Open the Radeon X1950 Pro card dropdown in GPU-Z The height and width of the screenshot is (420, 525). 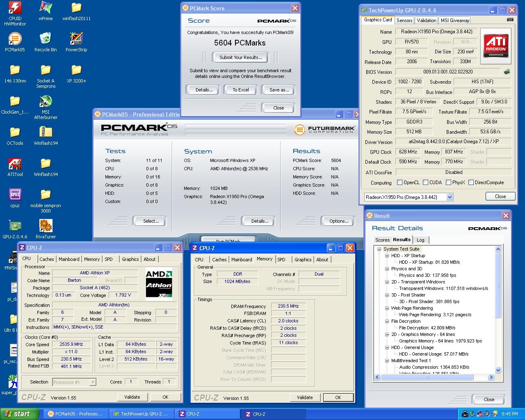coord(450,197)
